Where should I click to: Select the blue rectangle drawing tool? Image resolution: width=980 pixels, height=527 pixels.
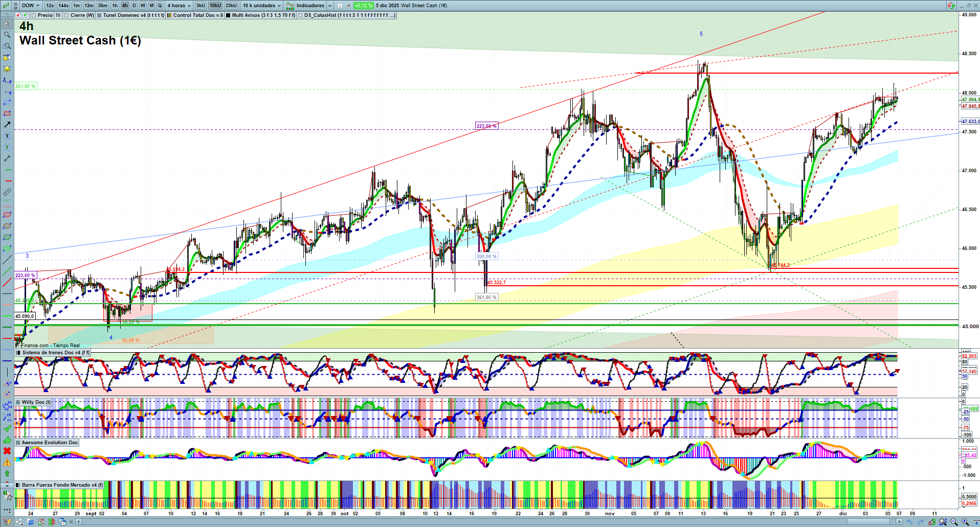7,102
